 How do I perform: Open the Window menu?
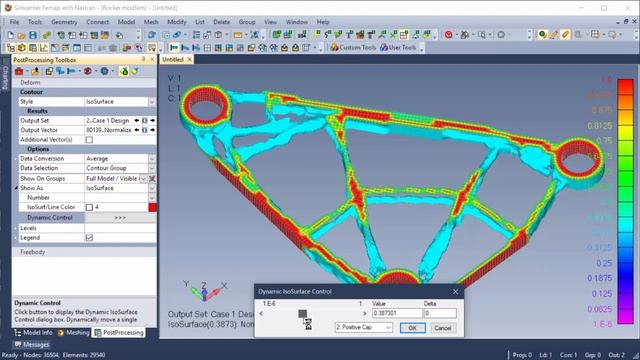point(297,22)
